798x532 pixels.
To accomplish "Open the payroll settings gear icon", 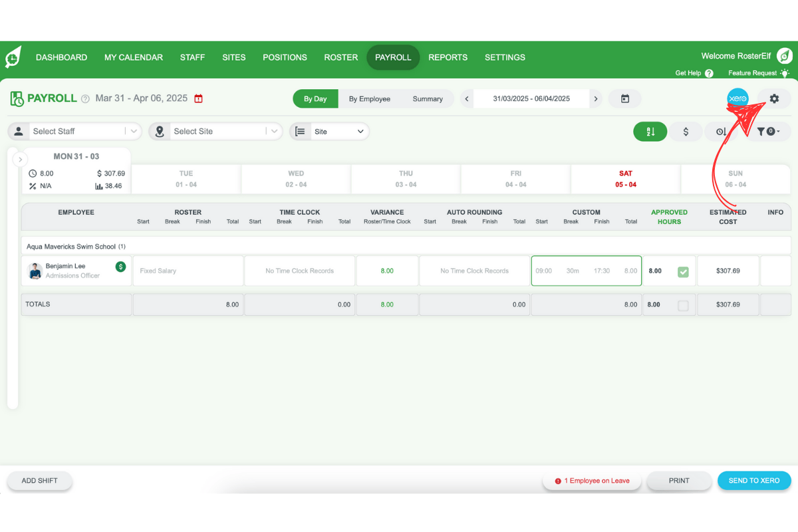I will (x=773, y=98).
